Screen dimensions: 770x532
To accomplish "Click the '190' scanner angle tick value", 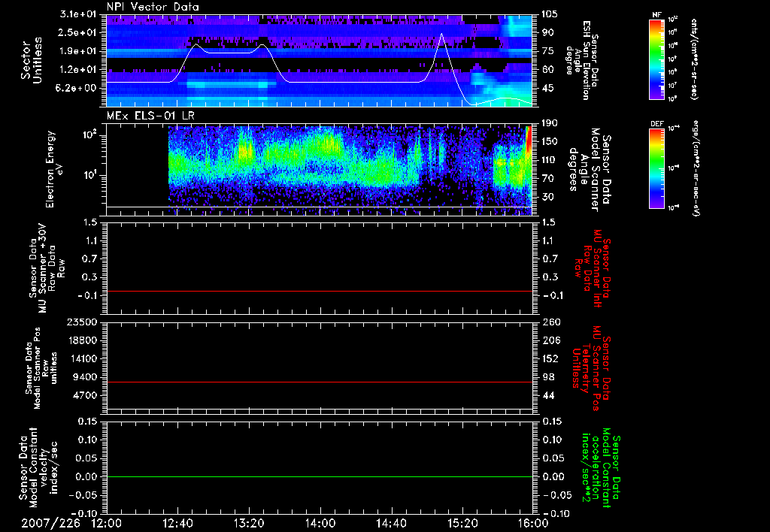I will click(550, 123).
